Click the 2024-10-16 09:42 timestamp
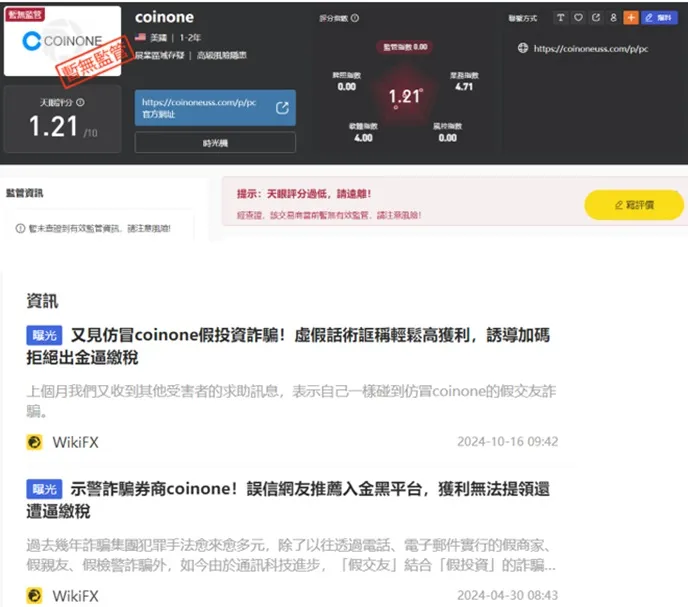The image size is (688, 607). [507, 442]
